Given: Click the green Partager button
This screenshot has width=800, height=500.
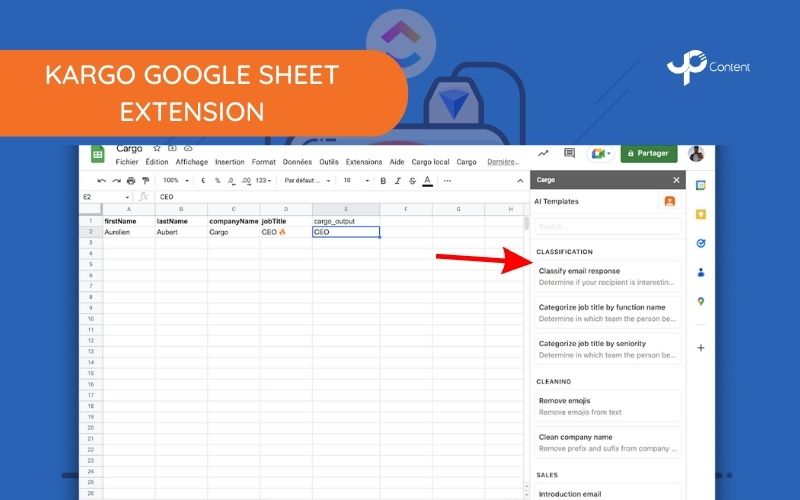Looking at the screenshot, I should (648, 153).
